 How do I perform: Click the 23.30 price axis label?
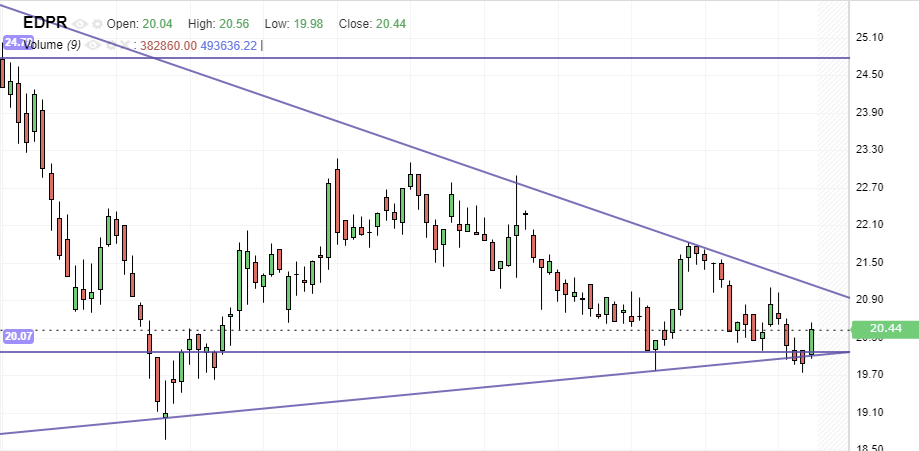870,150
